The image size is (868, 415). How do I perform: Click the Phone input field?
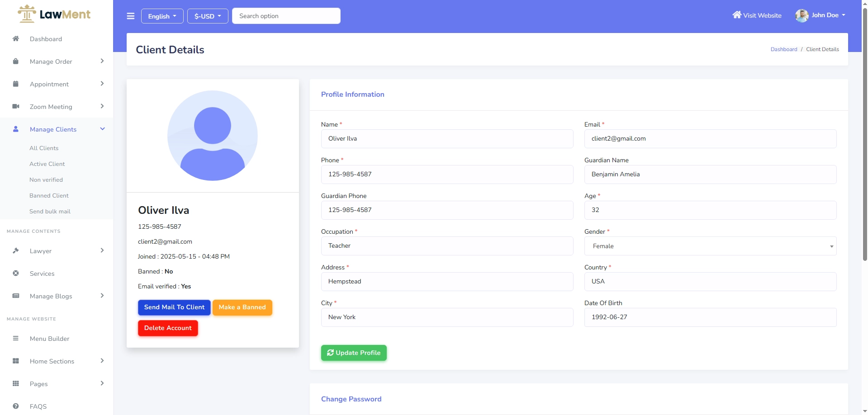[x=447, y=174]
